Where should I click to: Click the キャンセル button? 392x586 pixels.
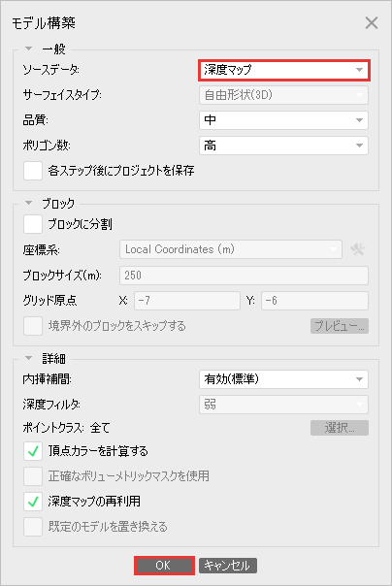(x=228, y=566)
